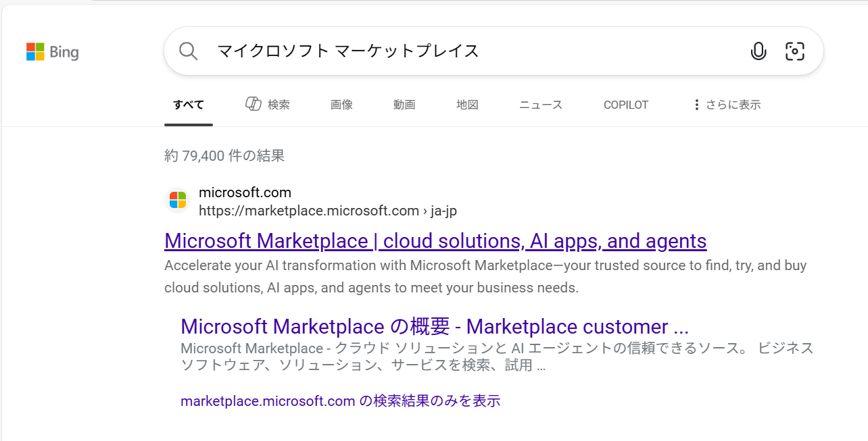The height and width of the screenshot is (441, 868).
Task: Click the Copilot icon next to 検索
Action: tap(254, 104)
